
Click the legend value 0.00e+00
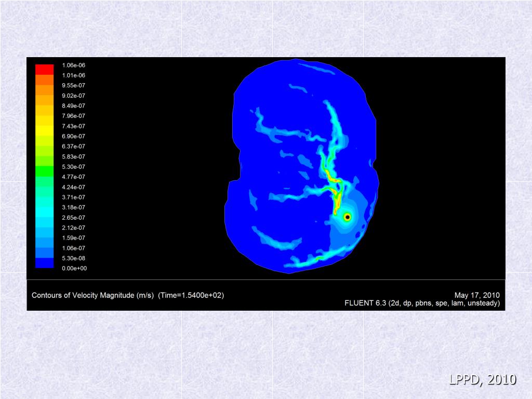point(74,269)
